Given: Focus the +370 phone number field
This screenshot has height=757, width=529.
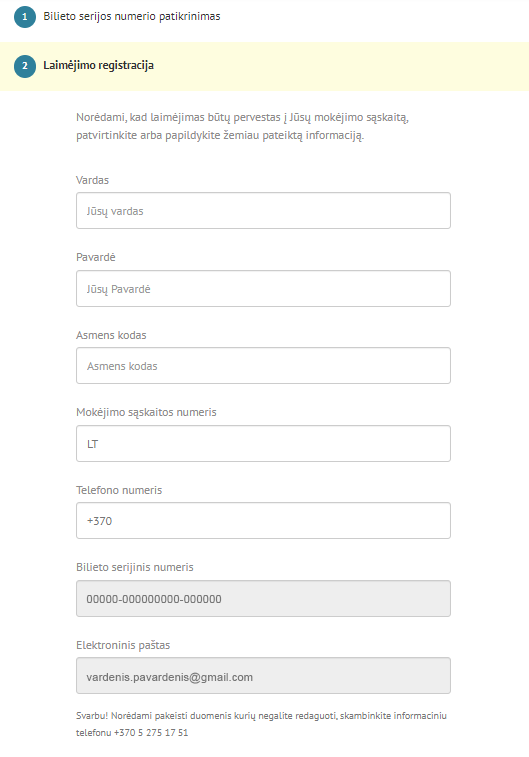Looking at the screenshot, I should click(263, 520).
